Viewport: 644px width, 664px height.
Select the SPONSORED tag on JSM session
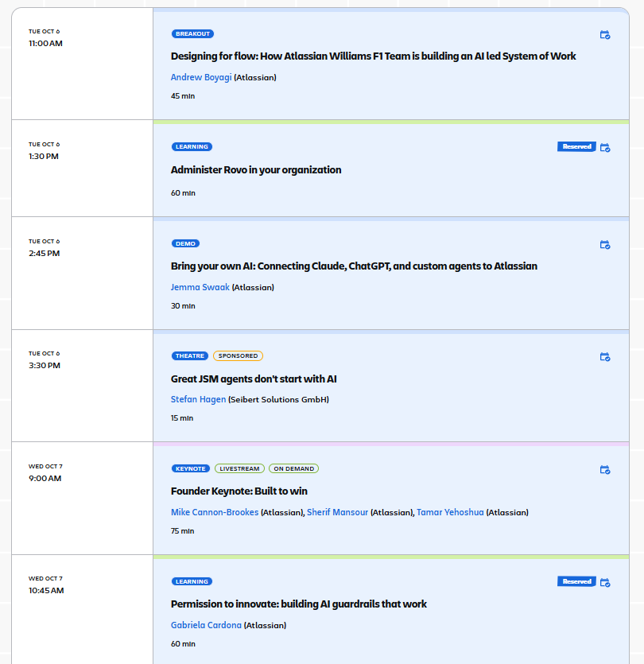tap(238, 355)
